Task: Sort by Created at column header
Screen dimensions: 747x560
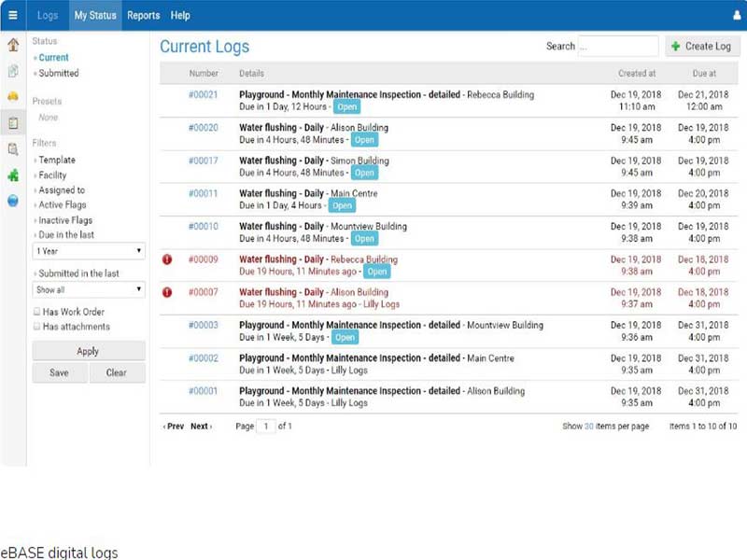Action: [x=637, y=74]
